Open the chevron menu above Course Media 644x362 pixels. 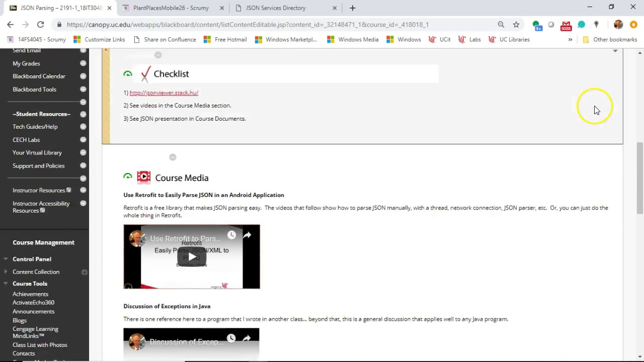[173, 157]
